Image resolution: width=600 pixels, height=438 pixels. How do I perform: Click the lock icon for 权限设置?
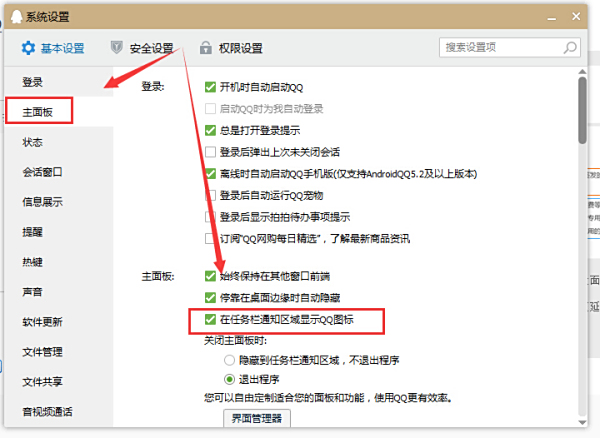pyautogui.click(x=205, y=48)
